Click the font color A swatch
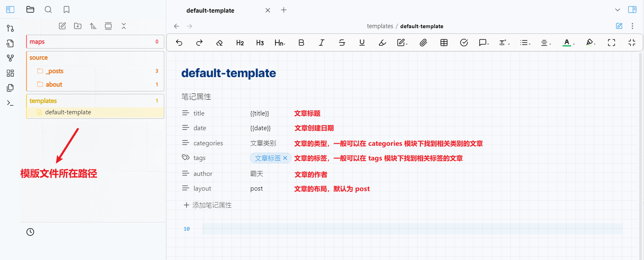This screenshot has height=260, width=644. pos(567,42)
